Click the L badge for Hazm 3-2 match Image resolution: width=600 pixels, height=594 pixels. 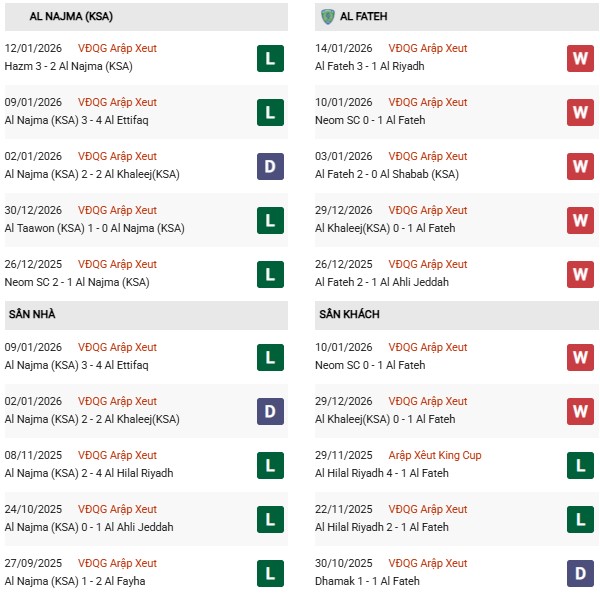[270, 58]
